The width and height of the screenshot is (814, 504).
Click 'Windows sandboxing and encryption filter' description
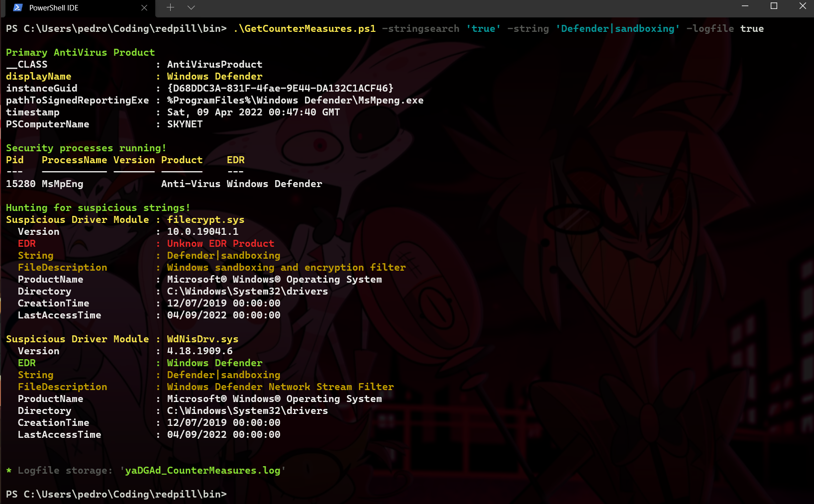pos(286,267)
